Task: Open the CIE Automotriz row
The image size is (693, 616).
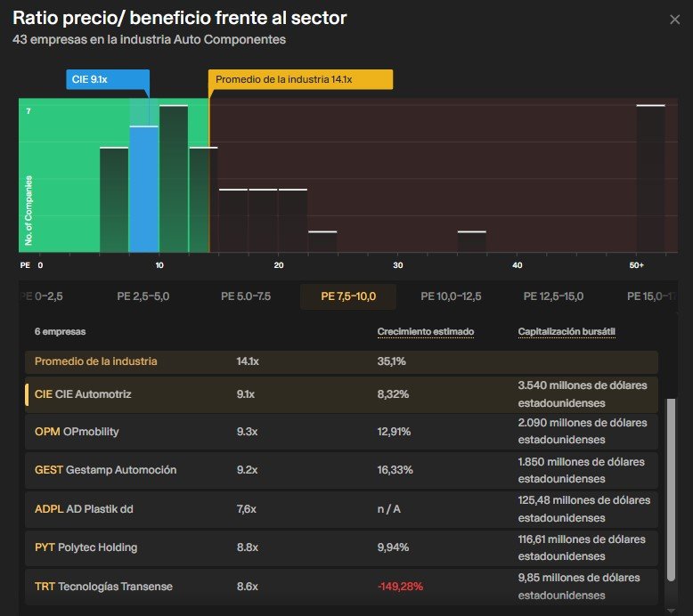Action: click(x=341, y=394)
